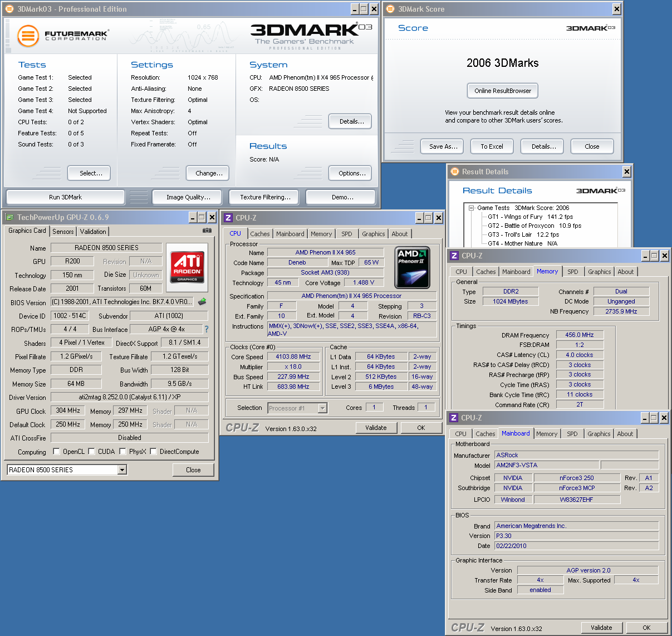Click the BIOS Date value 02/22/2010
Viewport: 672px width, 636px height.
point(576,546)
